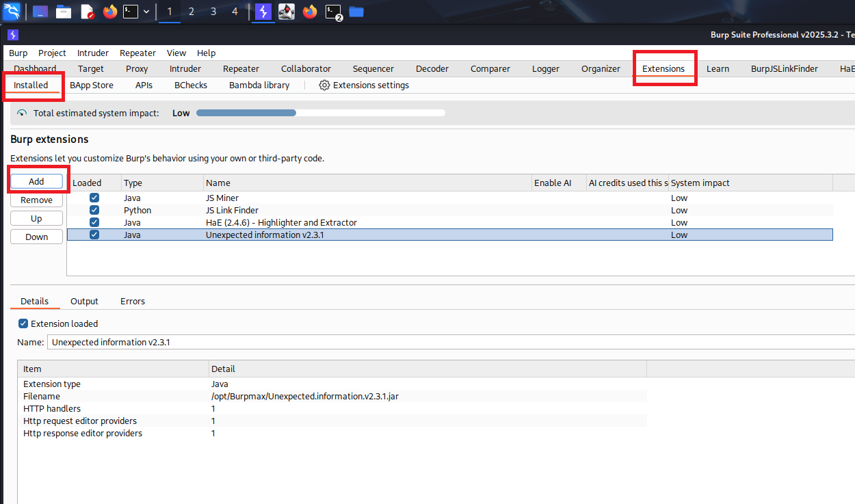Open the text editor launcher icon

tap(87, 12)
